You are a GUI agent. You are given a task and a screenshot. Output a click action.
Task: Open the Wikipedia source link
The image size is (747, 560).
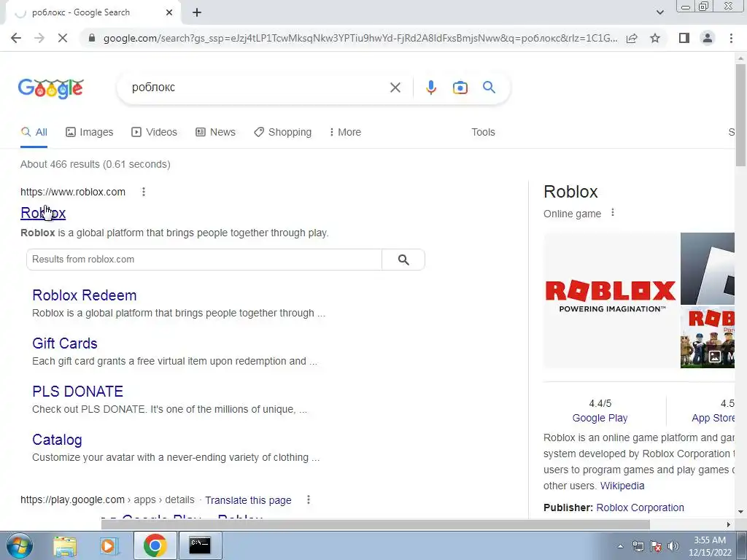coord(622,486)
